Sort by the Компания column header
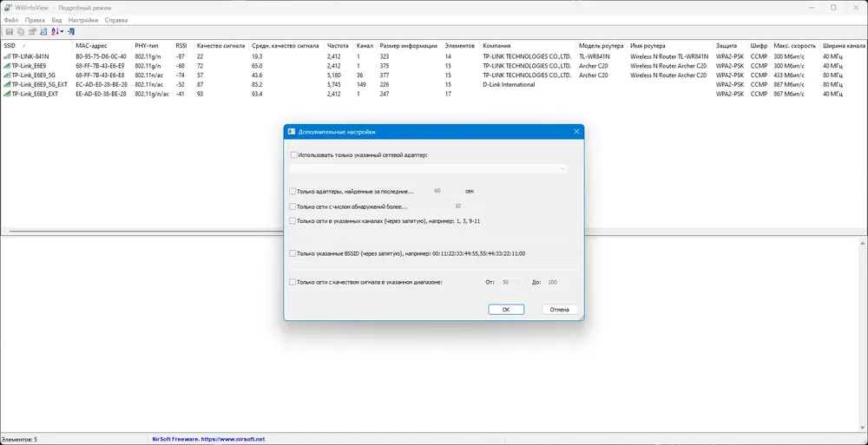This screenshot has height=445, width=868. (x=528, y=46)
